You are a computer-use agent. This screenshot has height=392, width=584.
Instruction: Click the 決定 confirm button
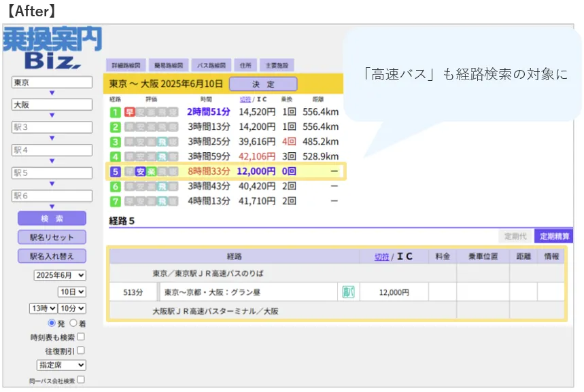(263, 84)
